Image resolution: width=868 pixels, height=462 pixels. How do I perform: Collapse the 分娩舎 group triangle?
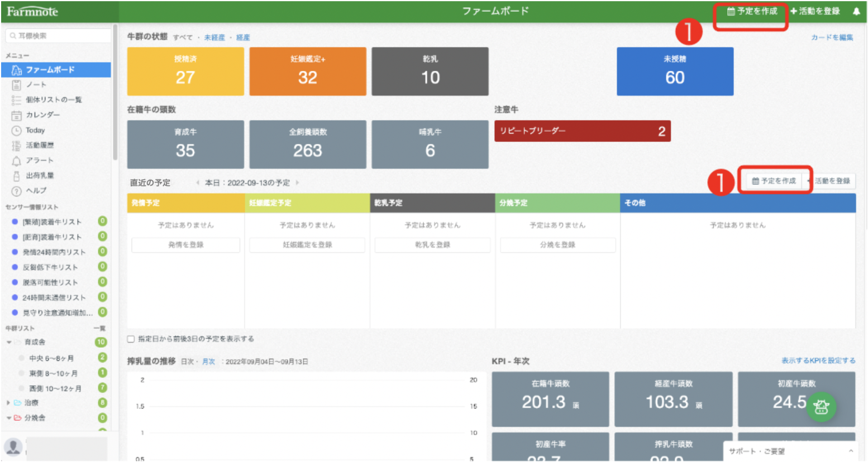click(9, 418)
